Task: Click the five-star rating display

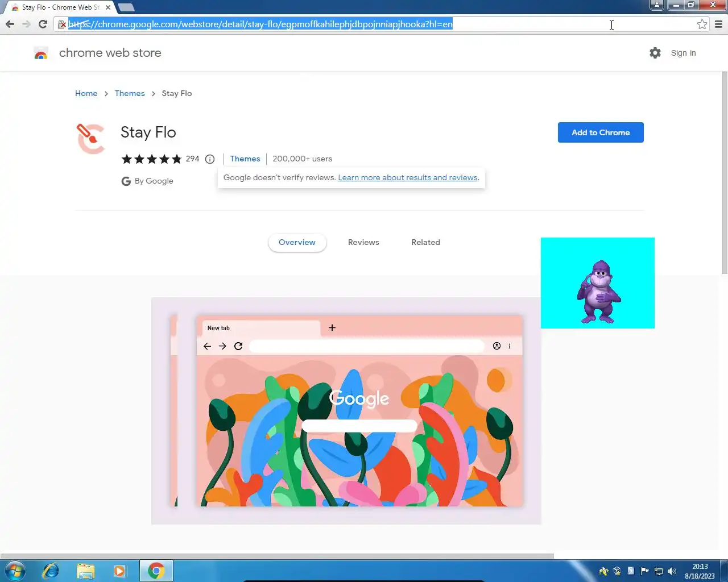Action: point(151,159)
